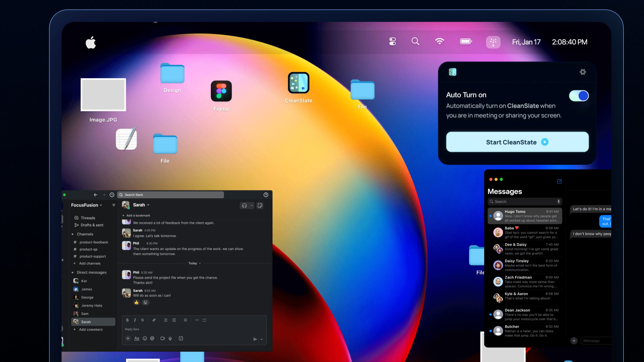Select the Image.JPG thumbnail
Viewport: 644px width, 362px height.
(103, 95)
